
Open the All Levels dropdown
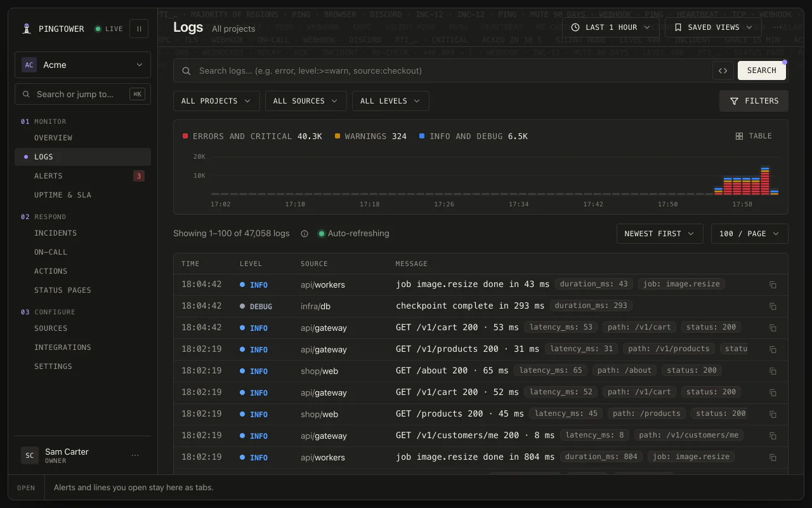390,101
